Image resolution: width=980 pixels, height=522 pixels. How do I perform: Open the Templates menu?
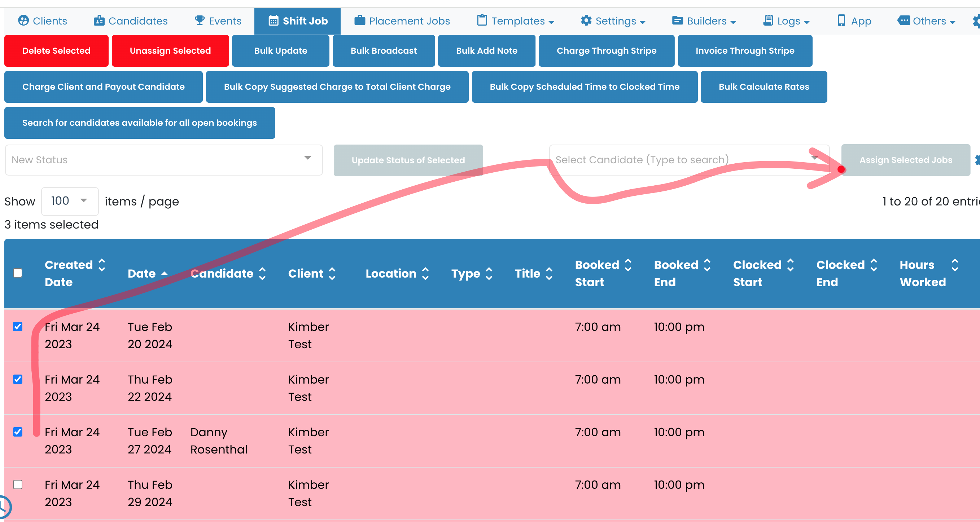click(x=515, y=21)
